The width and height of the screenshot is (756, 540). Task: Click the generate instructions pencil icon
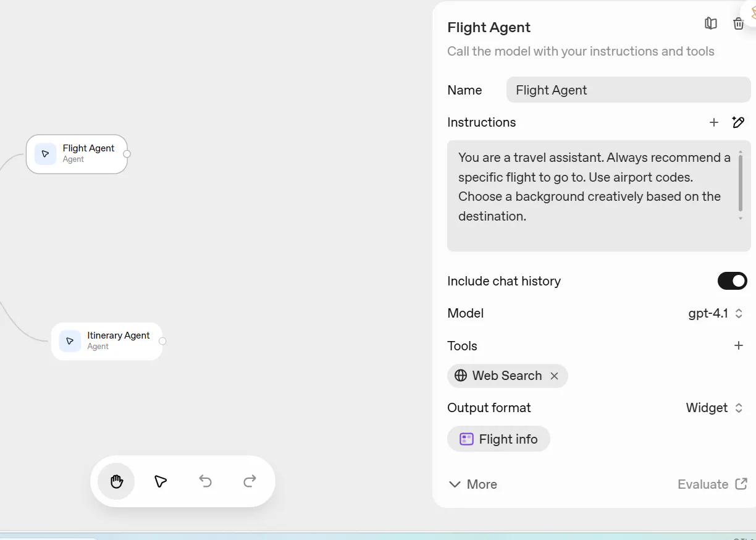pos(738,122)
